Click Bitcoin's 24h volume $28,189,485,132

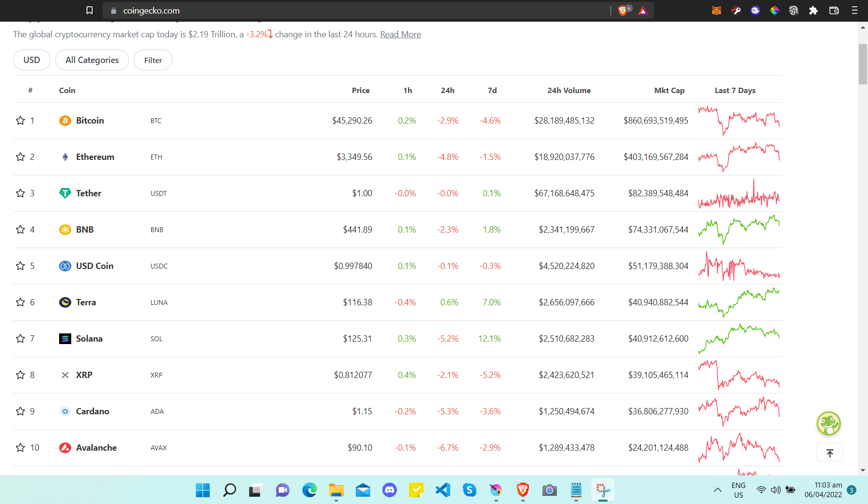pos(564,121)
